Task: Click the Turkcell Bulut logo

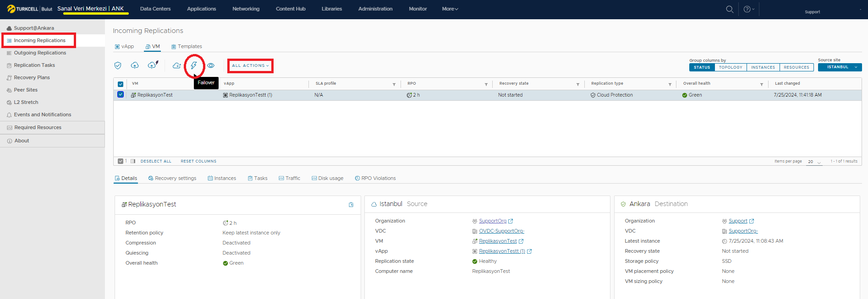Action: (30, 9)
